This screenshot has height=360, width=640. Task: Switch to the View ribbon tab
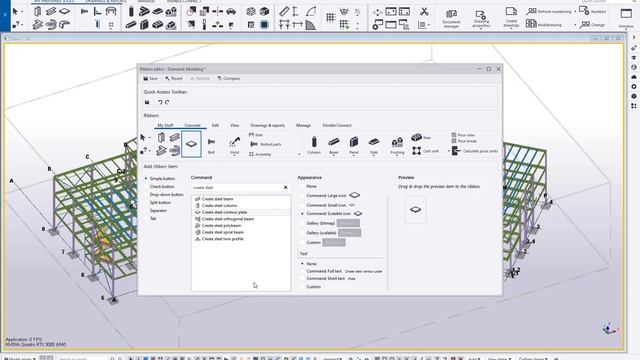(x=235, y=125)
